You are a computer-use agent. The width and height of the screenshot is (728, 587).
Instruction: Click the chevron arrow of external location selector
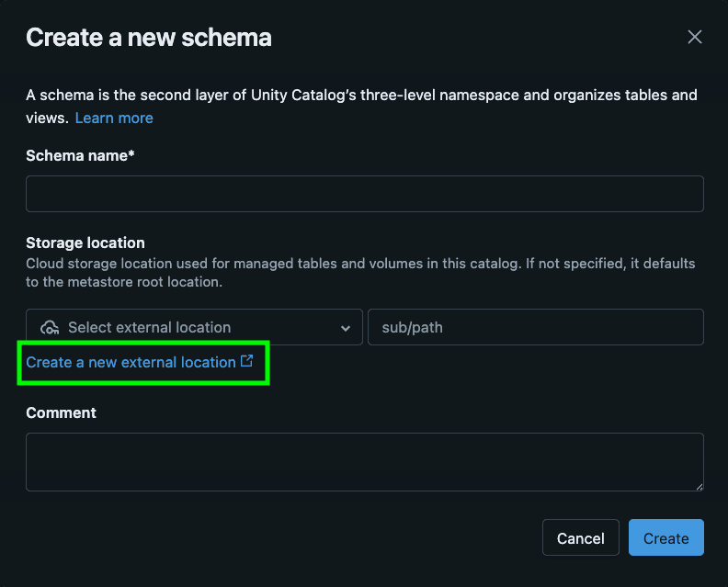tap(346, 328)
